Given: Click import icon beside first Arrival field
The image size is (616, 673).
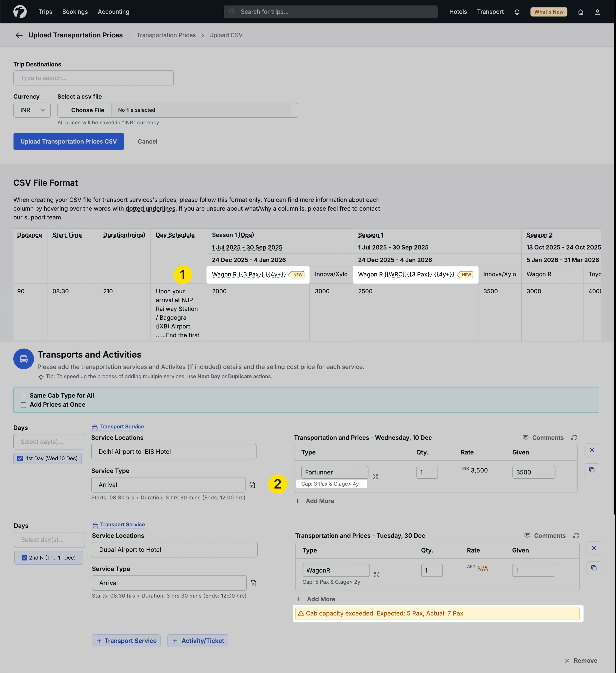Looking at the screenshot, I should (252, 485).
